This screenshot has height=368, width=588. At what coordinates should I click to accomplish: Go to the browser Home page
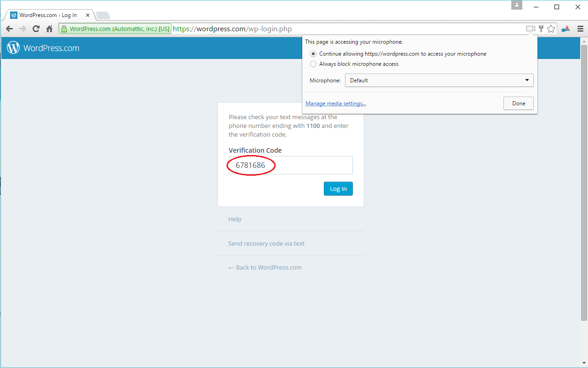tap(50, 29)
